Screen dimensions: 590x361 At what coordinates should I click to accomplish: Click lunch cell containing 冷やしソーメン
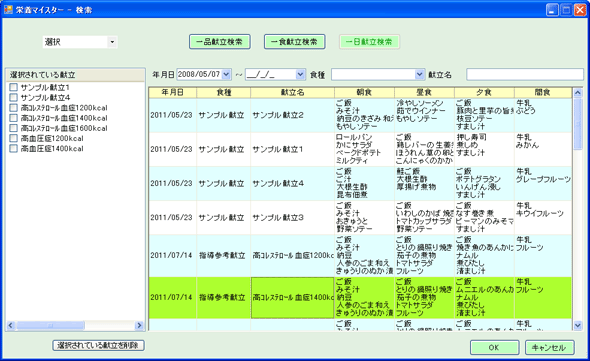[x=424, y=115]
